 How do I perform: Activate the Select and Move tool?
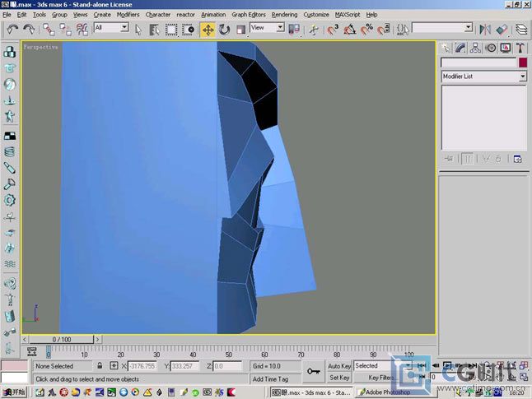point(208,30)
